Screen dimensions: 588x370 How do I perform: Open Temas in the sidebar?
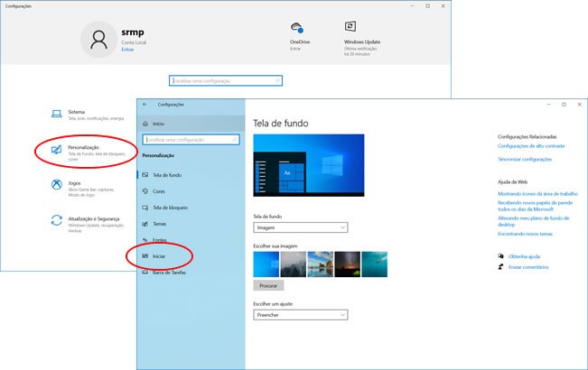click(160, 224)
